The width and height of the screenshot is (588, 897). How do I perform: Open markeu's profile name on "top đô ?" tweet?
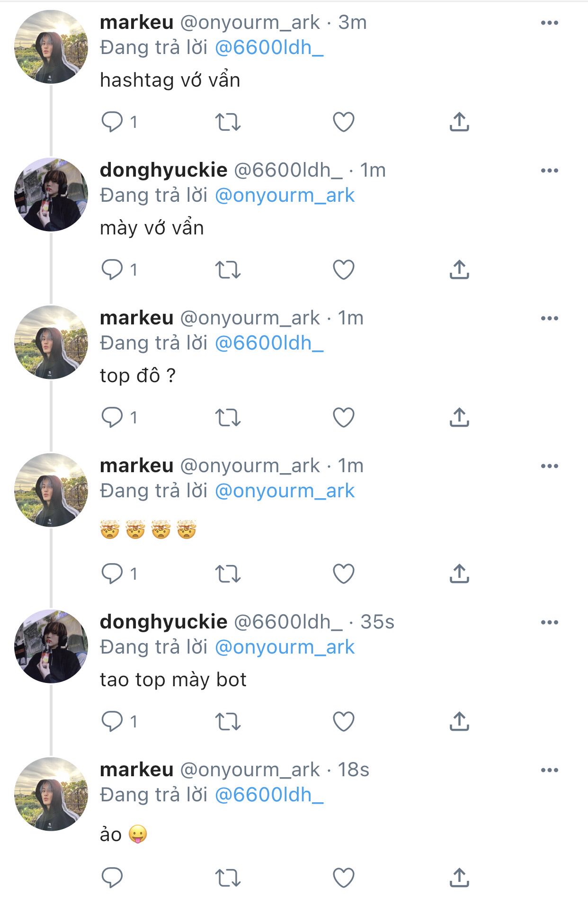tap(136, 318)
